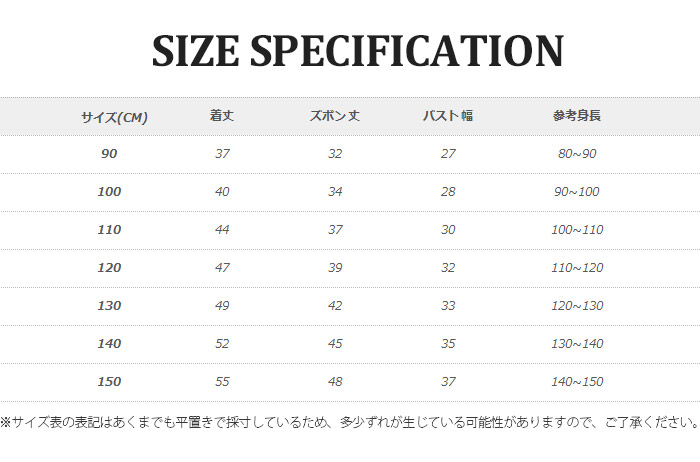Click the ズボン丈 value 42 for size 130
The height and width of the screenshot is (462, 700).
click(x=335, y=306)
